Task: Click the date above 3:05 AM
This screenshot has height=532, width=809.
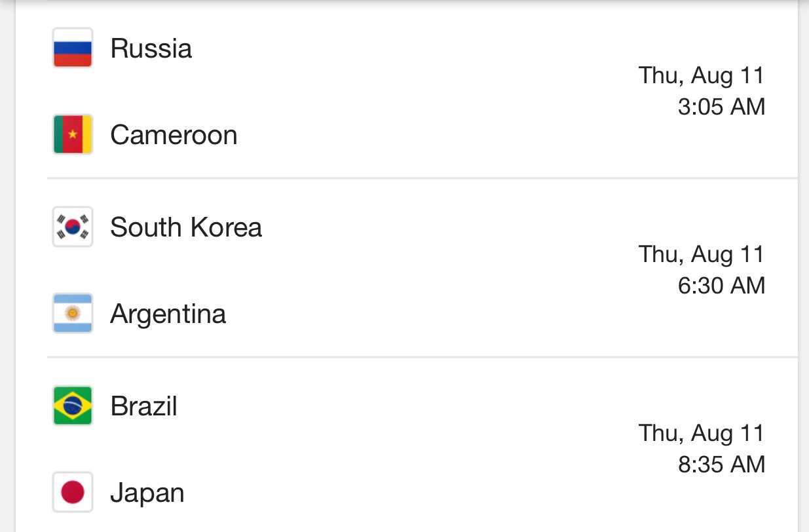Action: coord(702,75)
